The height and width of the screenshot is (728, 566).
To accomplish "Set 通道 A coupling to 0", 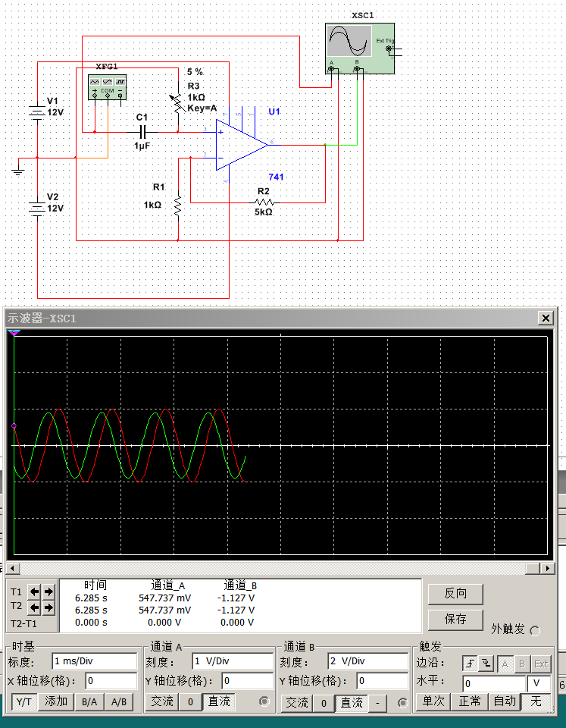I will pos(190,701).
